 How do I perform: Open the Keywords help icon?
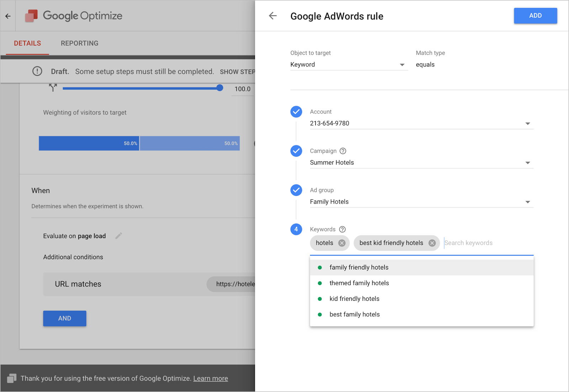[x=342, y=229]
